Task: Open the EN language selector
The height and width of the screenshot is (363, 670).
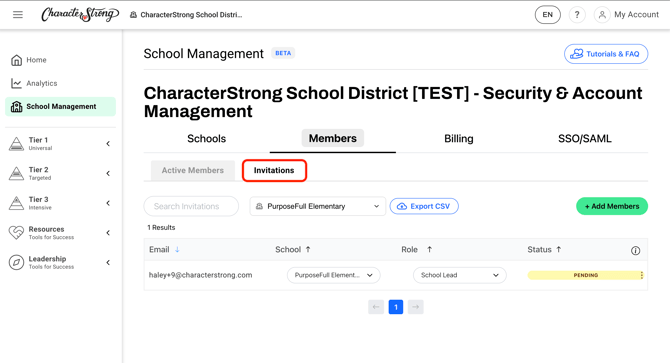Action: pyautogui.click(x=547, y=15)
